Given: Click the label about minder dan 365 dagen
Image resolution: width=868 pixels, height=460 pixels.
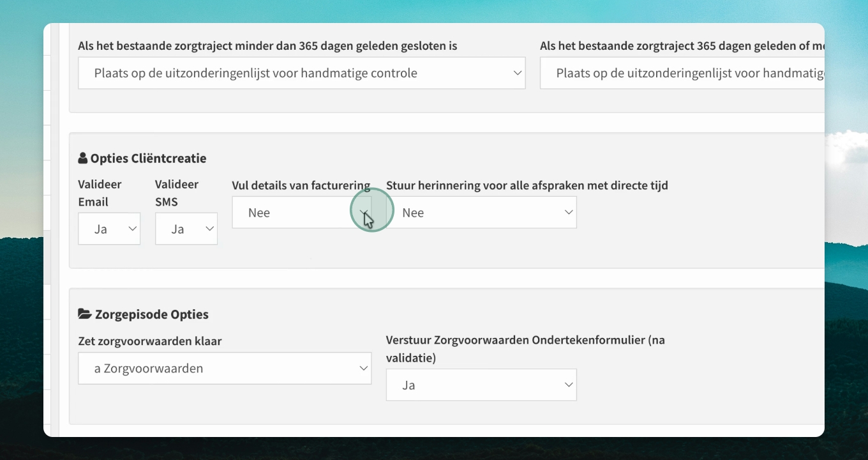Looking at the screenshot, I should (x=267, y=46).
